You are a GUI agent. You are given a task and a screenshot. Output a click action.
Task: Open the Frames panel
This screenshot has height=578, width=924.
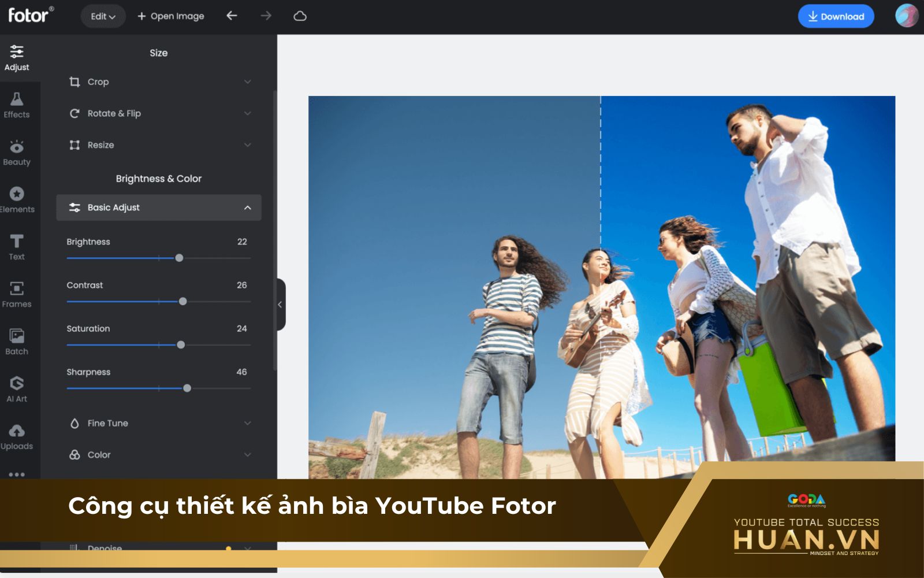tap(17, 295)
